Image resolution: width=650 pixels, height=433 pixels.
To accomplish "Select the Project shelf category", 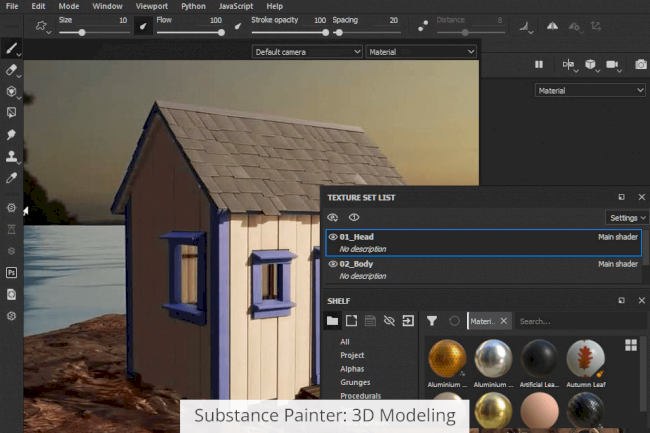I will pyautogui.click(x=352, y=355).
